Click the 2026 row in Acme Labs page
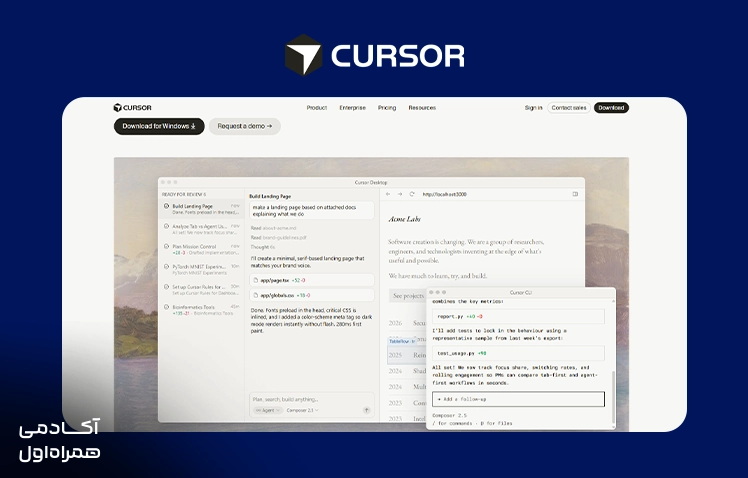 click(407, 323)
